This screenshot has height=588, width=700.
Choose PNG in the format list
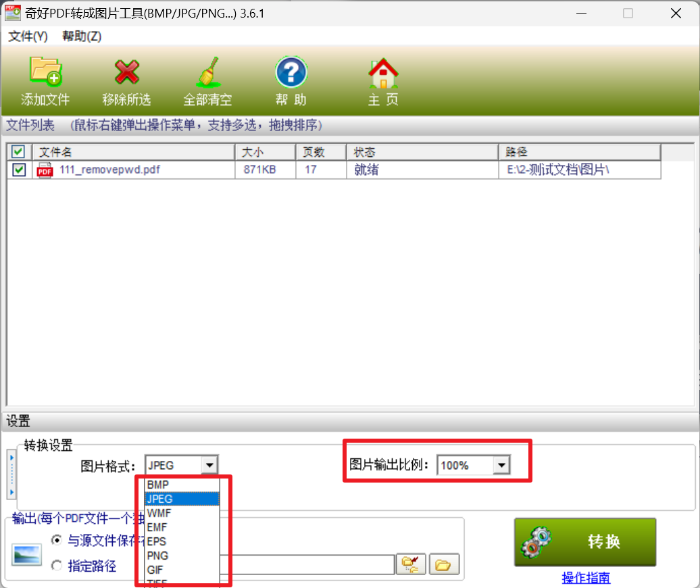[182, 556]
